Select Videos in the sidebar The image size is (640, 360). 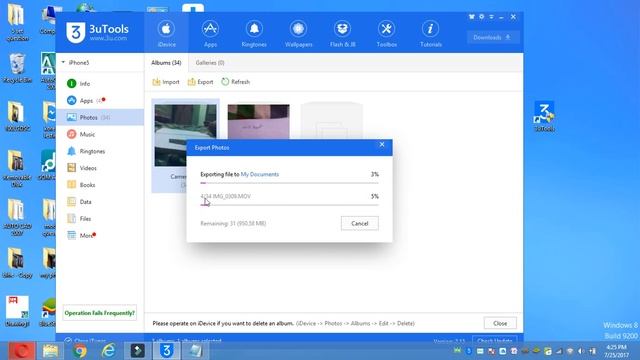(x=100, y=168)
